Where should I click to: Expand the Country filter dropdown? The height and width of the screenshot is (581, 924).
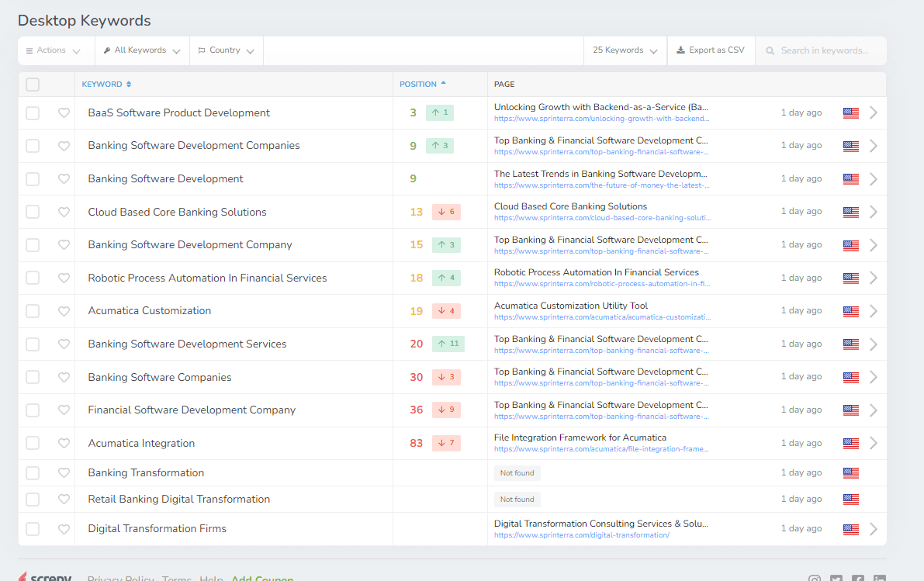pyautogui.click(x=227, y=50)
